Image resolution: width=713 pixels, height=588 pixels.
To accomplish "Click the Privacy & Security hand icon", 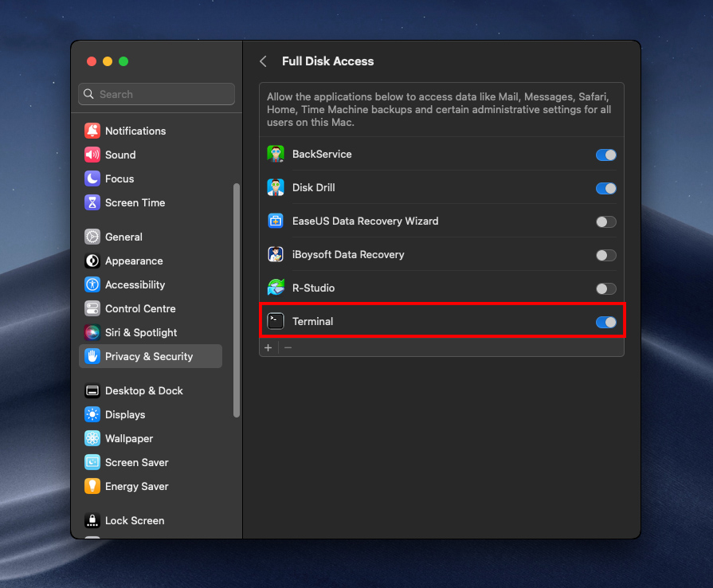I will (92, 356).
